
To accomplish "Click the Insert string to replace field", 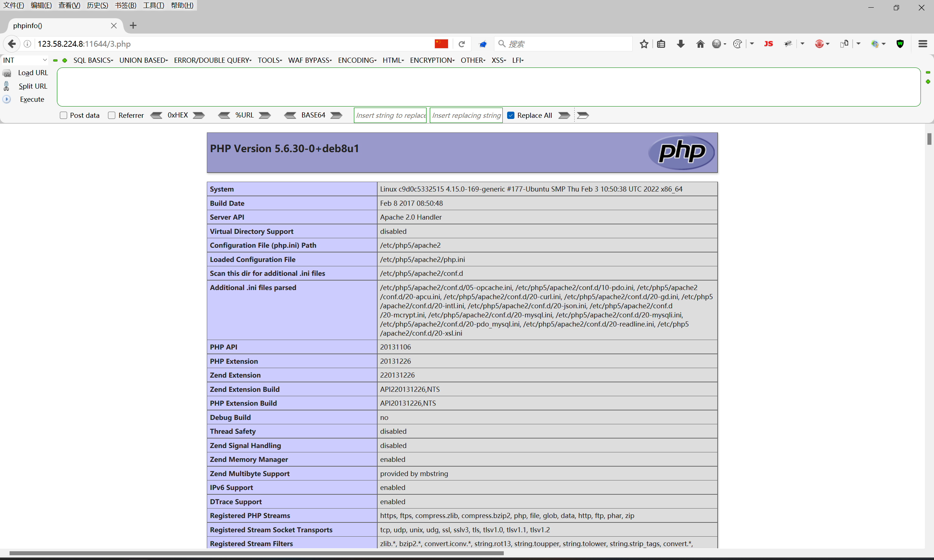I will [x=391, y=115].
